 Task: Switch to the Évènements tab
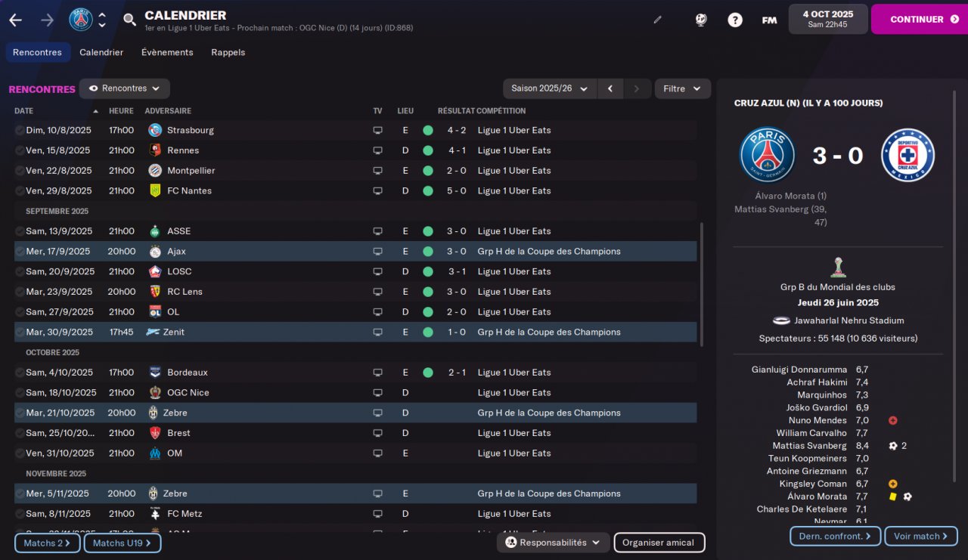(x=167, y=52)
